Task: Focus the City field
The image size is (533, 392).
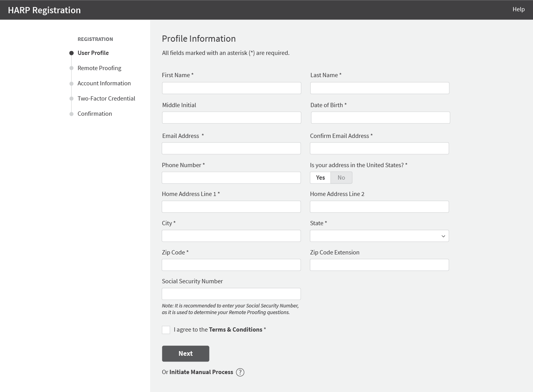Action: click(231, 236)
